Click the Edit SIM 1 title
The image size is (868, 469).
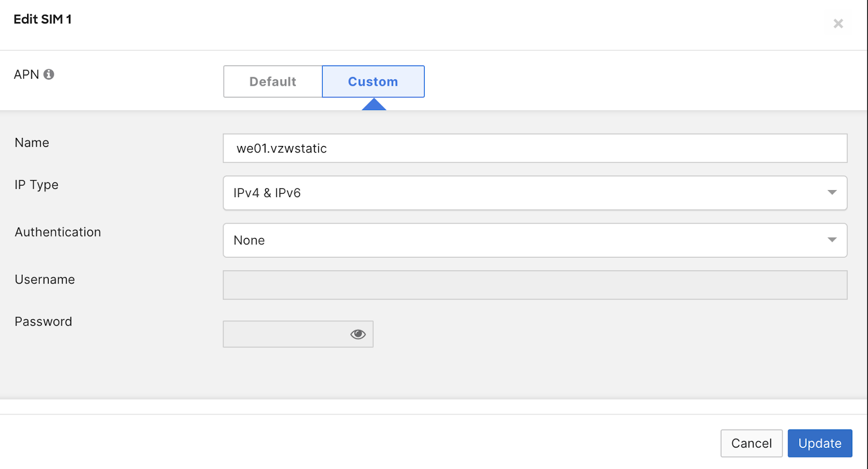[42, 20]
